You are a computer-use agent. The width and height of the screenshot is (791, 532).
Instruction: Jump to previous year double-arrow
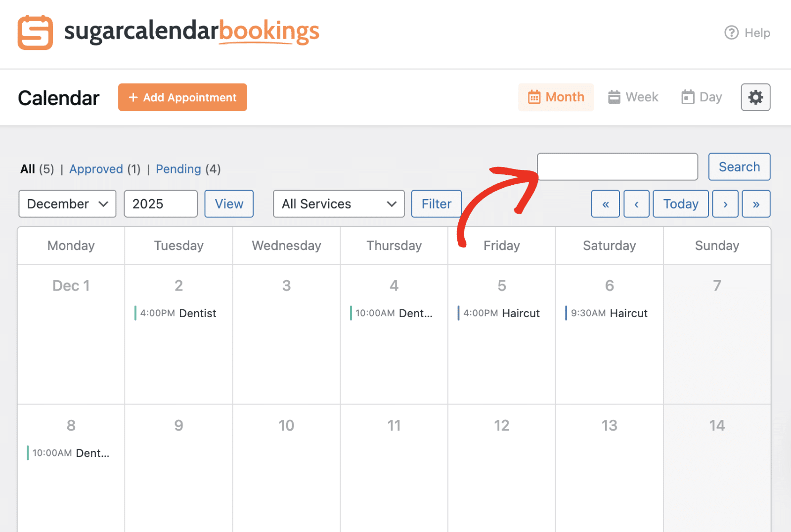[x=605, y=204]
